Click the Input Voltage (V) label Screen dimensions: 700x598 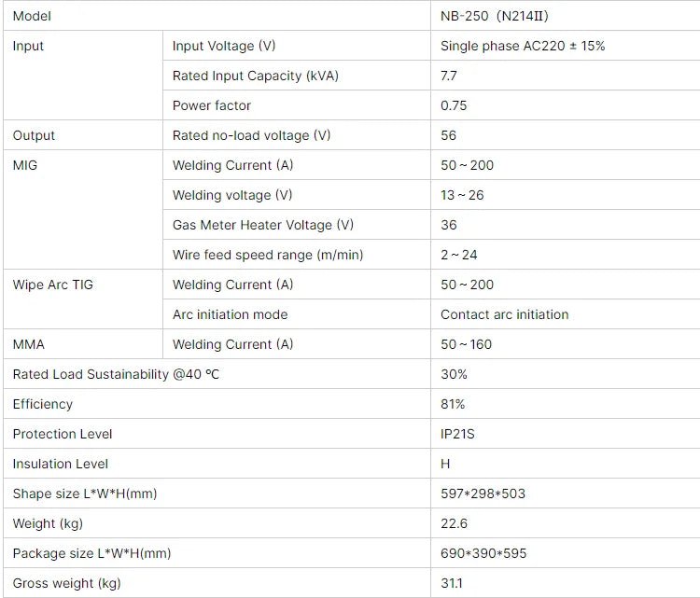tap(224, 46)
